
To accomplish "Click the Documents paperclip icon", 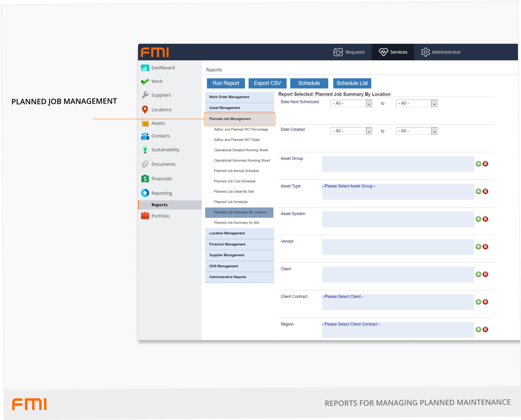I will coord(145,164).
